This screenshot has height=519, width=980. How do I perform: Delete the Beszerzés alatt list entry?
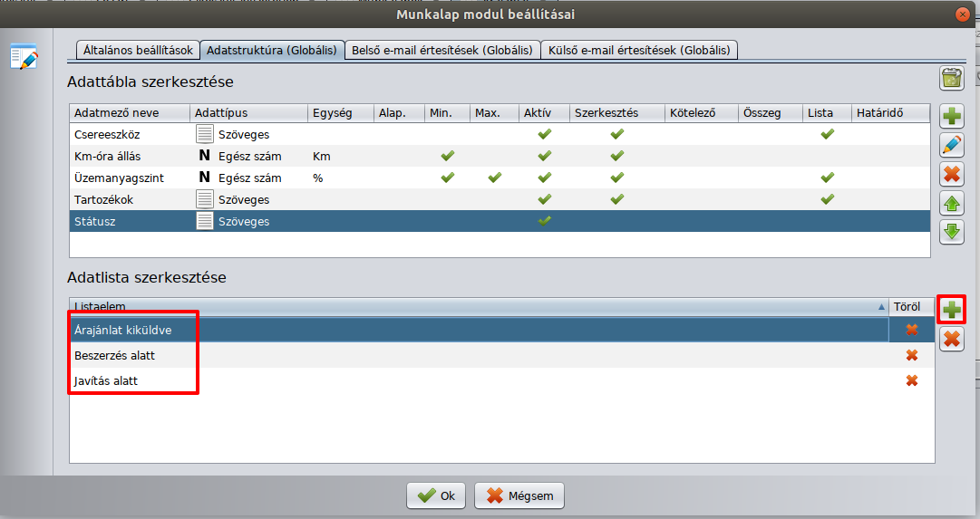[911, 355]
